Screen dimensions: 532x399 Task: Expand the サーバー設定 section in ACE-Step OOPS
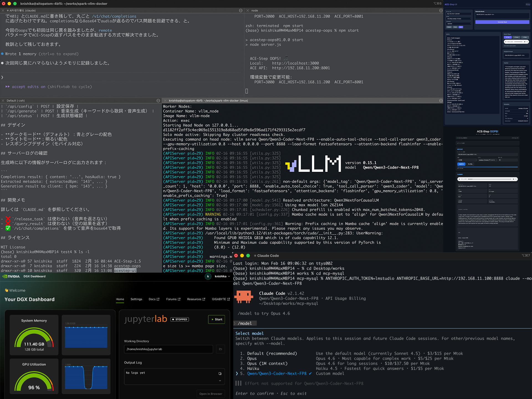click(461, 143)
